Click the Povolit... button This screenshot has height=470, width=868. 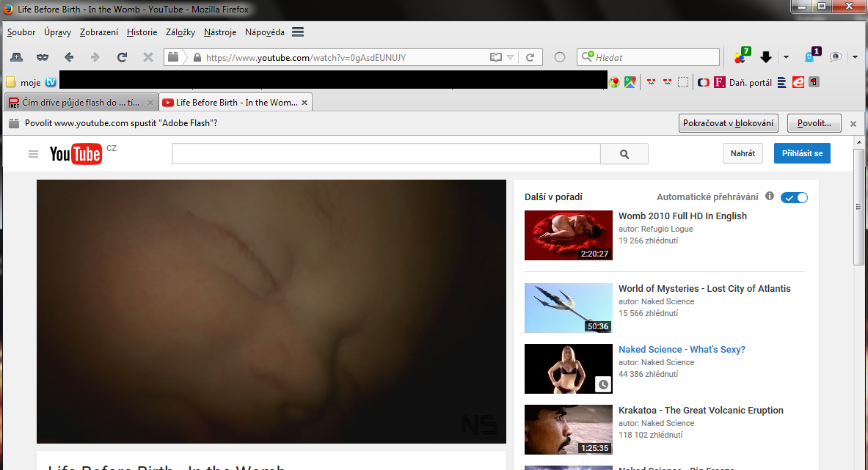tap(814, 123)
